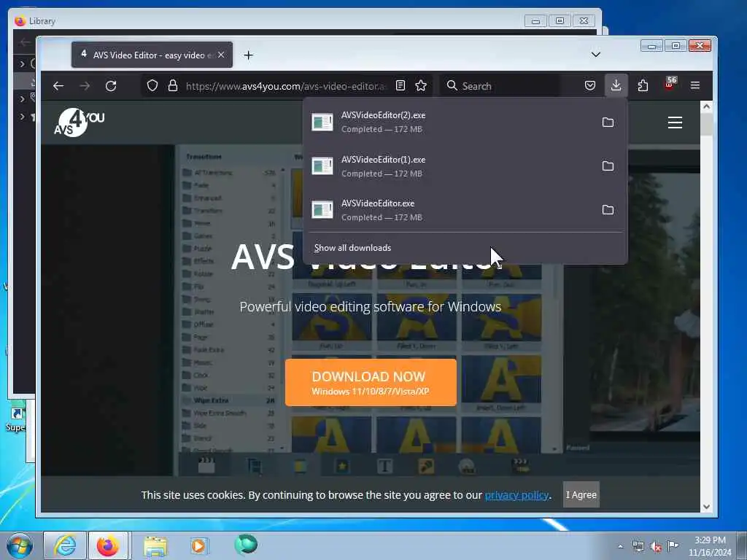View site security via padlock icon
This screenshot has height=560, width=747.
click(x=172, y=86)
